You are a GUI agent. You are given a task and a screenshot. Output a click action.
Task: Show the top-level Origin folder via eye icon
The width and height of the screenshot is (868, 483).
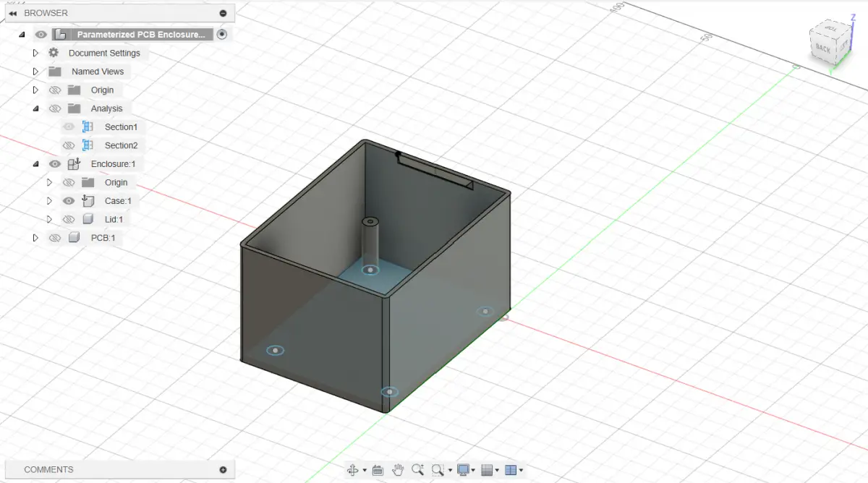(54, 90)
